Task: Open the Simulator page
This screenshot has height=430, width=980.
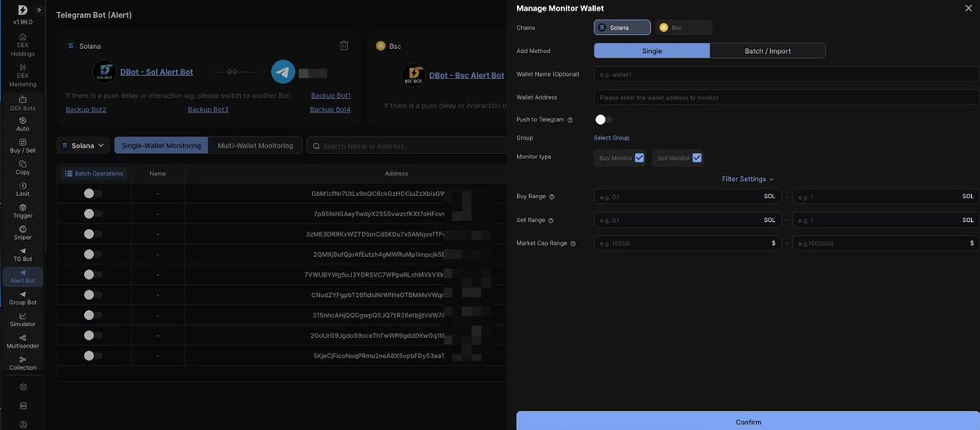Action: (x=23, y=320)
